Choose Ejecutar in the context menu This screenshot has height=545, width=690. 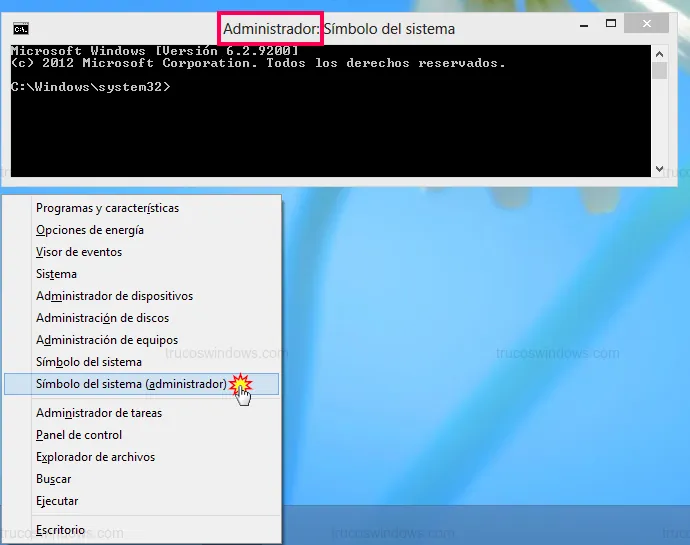tap(57, 501)
